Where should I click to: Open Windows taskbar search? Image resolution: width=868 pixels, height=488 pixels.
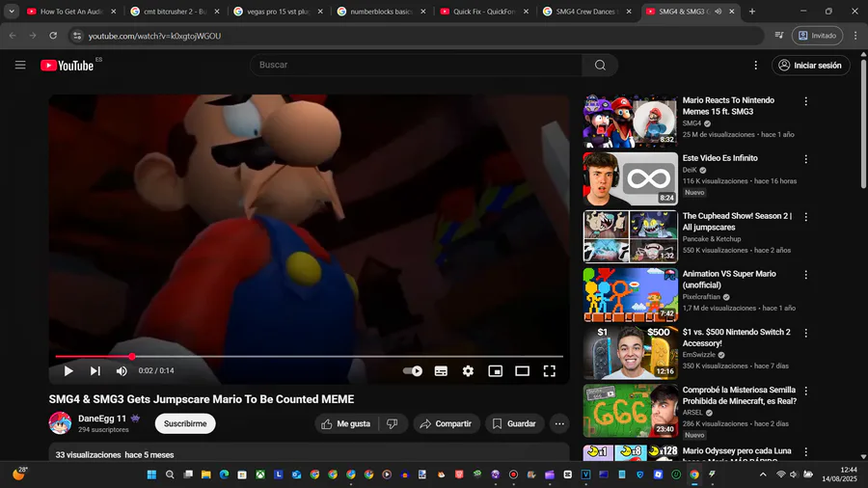(170, 474)
